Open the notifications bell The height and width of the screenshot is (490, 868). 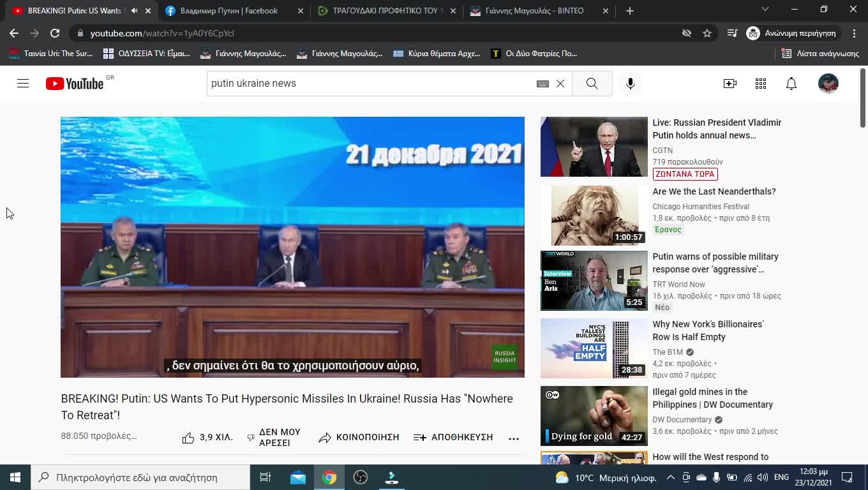coord(791,84)
